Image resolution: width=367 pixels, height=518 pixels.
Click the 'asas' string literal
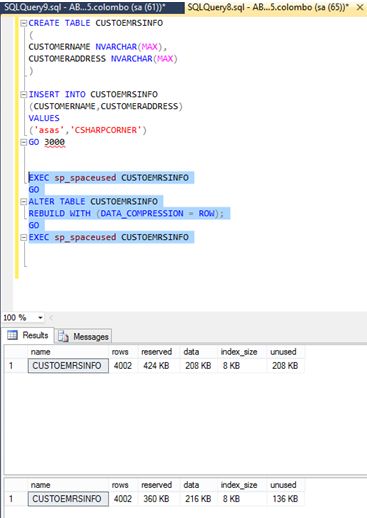49,130
